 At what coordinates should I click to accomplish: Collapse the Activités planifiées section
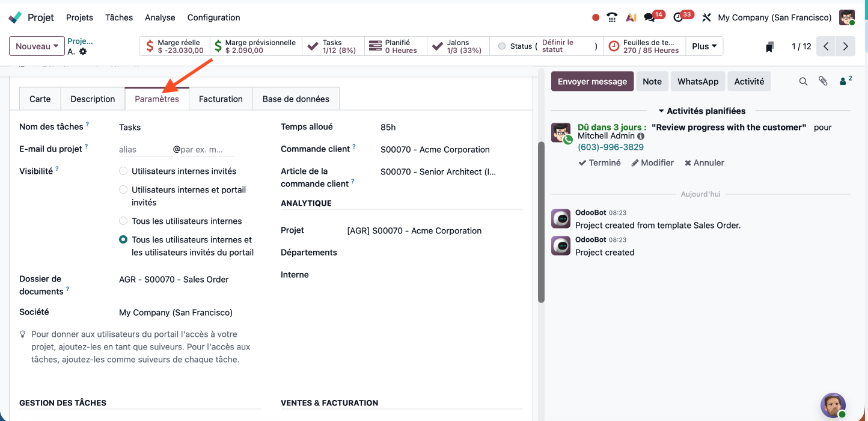click(x=701, y=111)
